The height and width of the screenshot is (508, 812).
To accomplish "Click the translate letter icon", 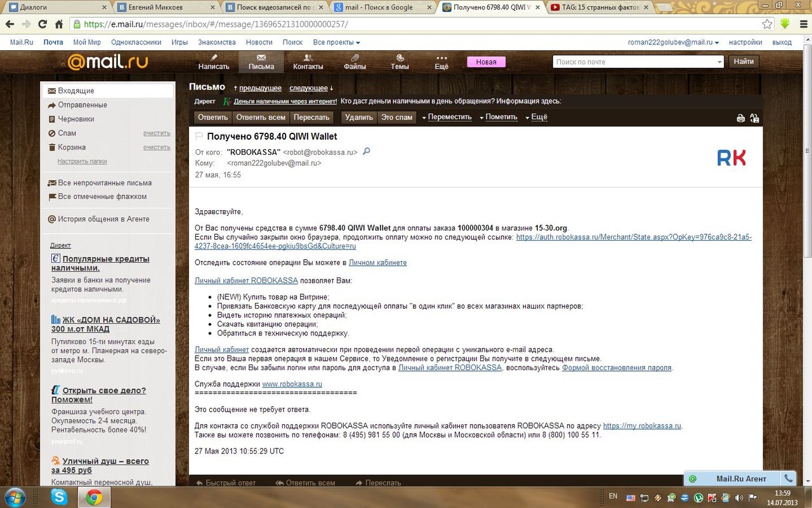I will pyautogui.click(x=754, y=117).
